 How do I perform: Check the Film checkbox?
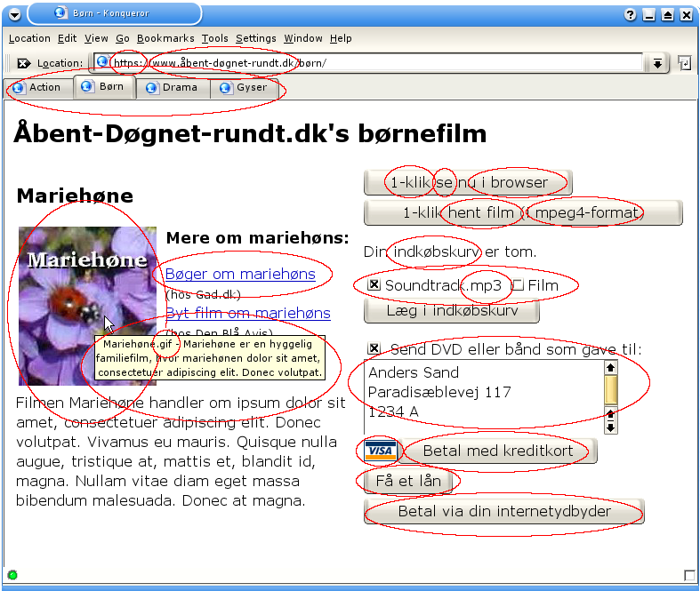point(518,284)
